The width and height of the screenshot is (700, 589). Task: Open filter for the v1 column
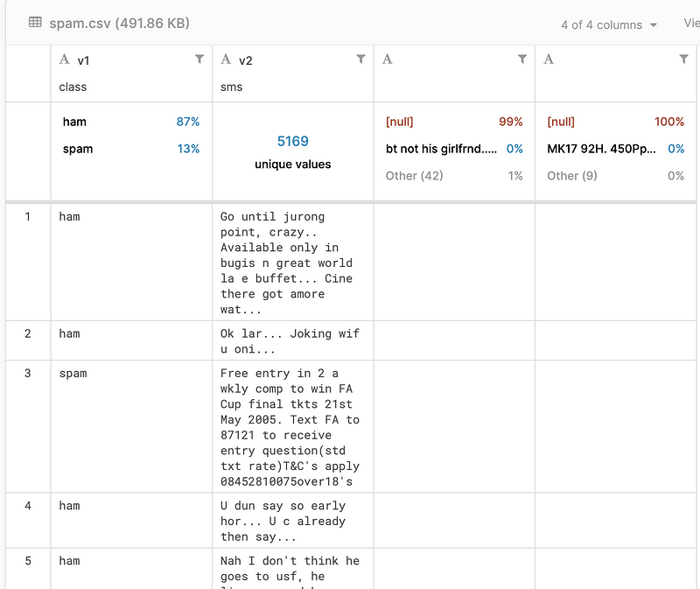pyautogui.click(x=199, y=59)
